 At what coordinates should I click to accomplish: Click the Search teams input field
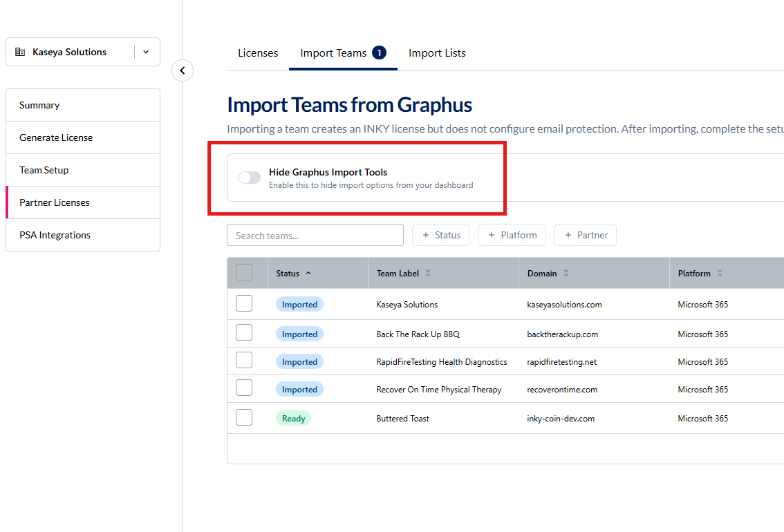315,235
